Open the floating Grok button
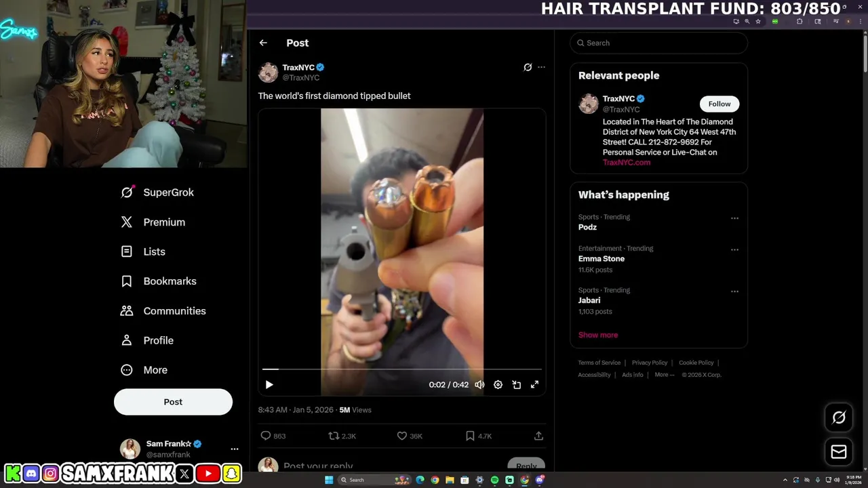The height and width of the screenshot is (488, 868). [x=839, y=418]
